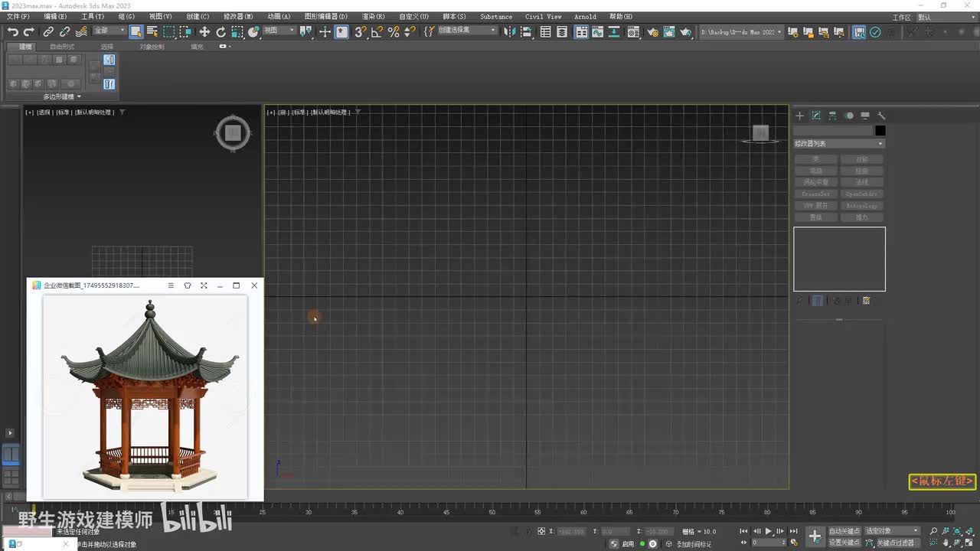Screen dimensions: 980x551
Task: Open Render Setup teapot icon
Action: [652, 31]
